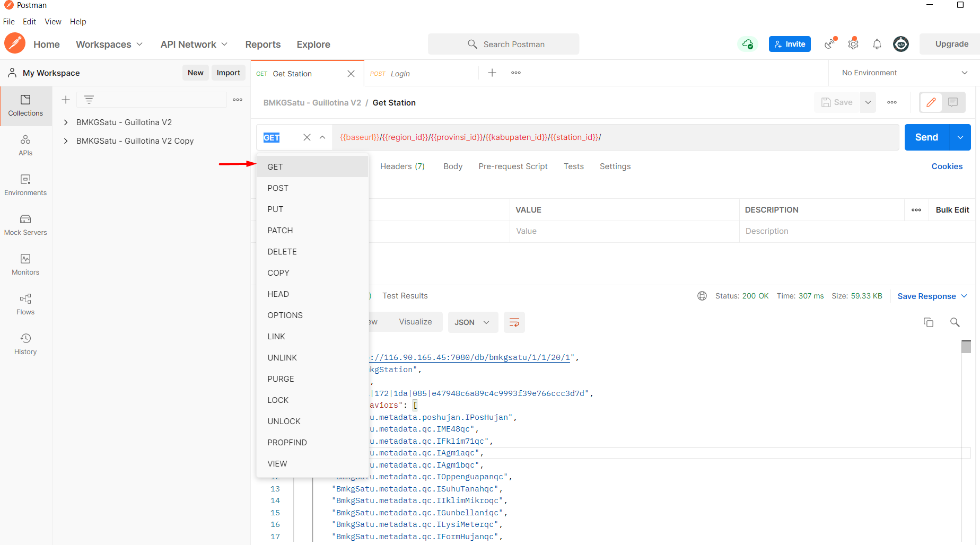Toggle response line wrap icon

pyautogui.click(x=514, y=322)
